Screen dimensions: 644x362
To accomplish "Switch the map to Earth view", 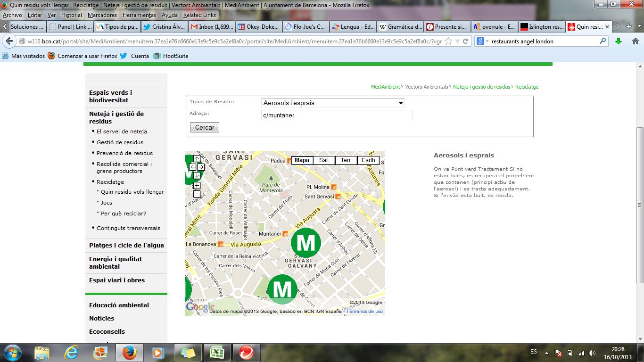I will tap(368, 160).
